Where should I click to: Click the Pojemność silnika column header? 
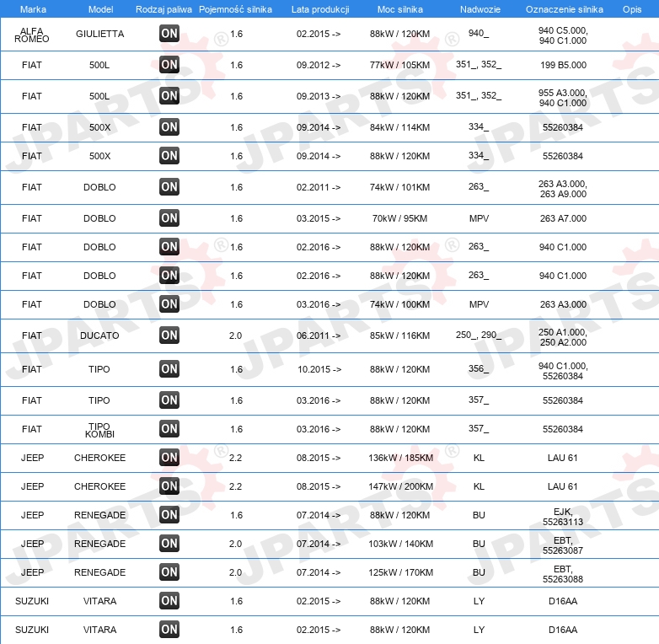pos(235,9)
